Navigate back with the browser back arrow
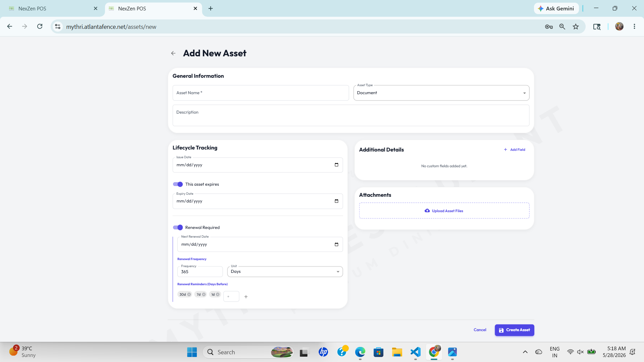The width and height of the screenshot is (644, 362). [x=10, y=26]
